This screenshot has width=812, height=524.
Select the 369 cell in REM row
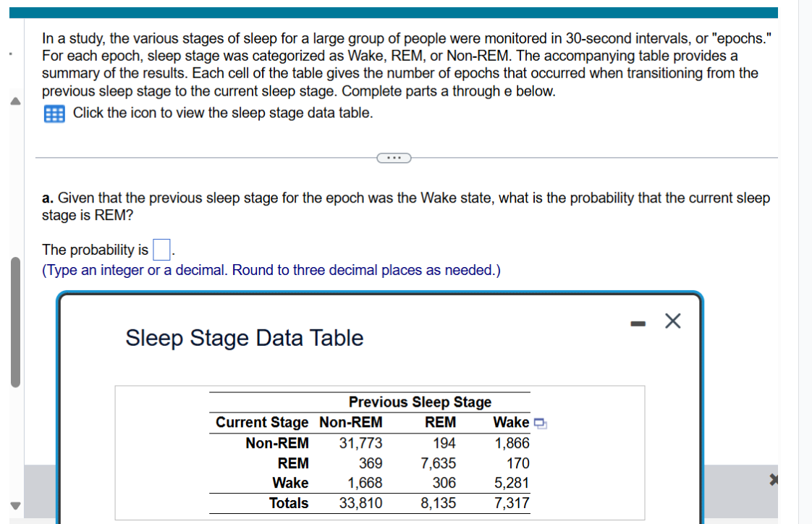[371, 463]
